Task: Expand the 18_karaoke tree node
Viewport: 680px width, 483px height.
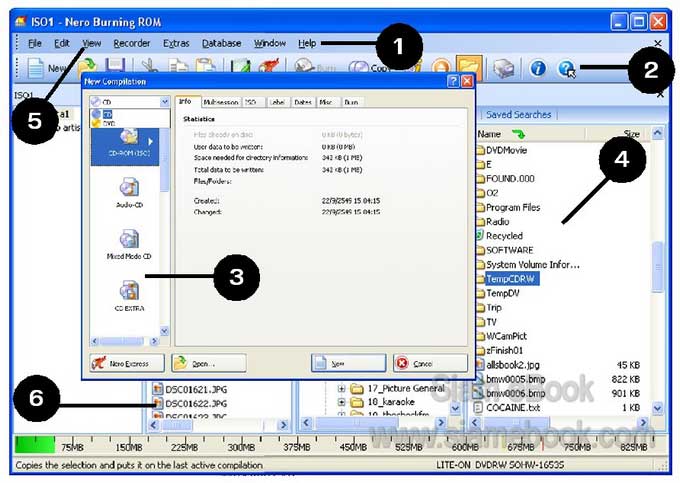Action: click(341, 402)
